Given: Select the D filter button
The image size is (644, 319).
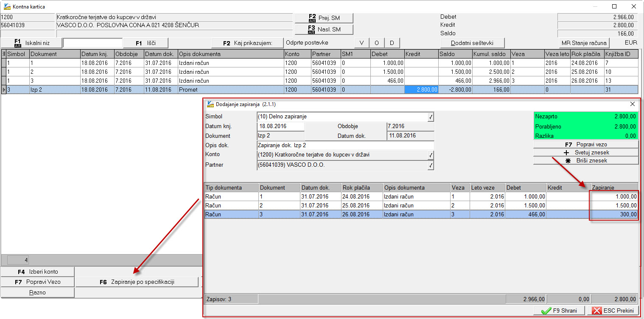Looking at the screenshot, I should pos(392,43).
